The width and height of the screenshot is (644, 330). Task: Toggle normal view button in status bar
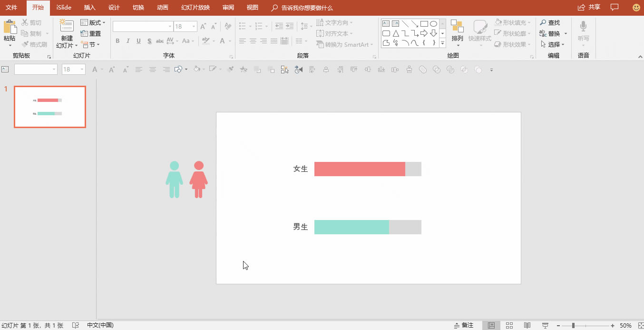click(491, 325)
